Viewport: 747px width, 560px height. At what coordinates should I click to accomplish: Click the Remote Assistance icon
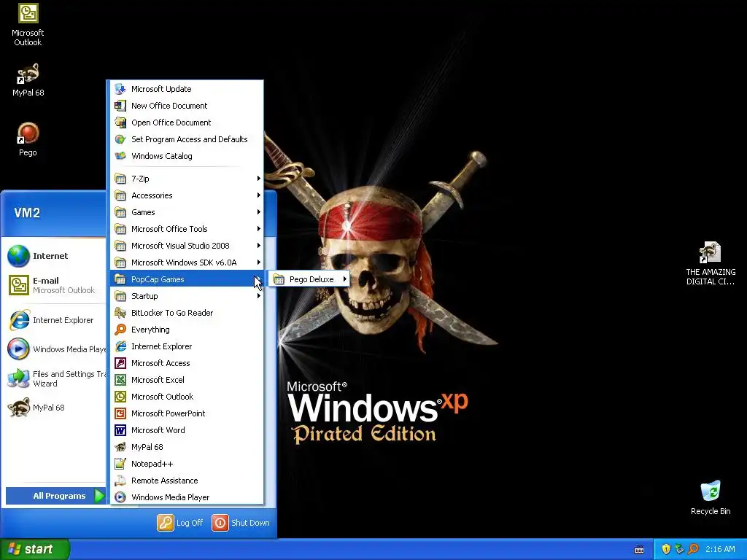coord(120,481)
